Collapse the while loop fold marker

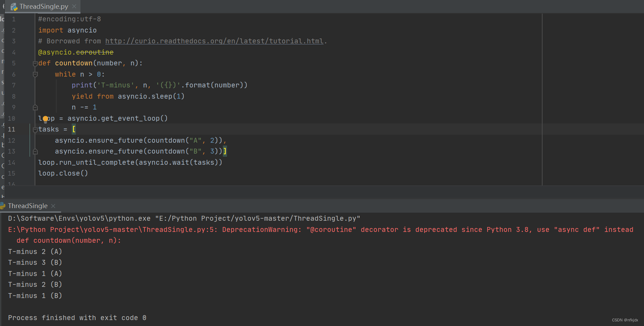[x=35, y=75]
